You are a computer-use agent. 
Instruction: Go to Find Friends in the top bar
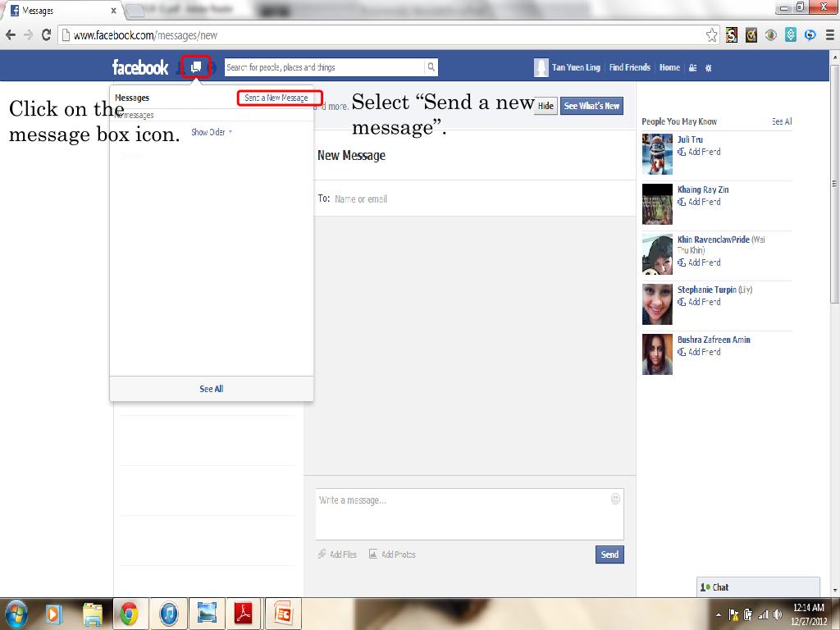[x=629, y=67]
